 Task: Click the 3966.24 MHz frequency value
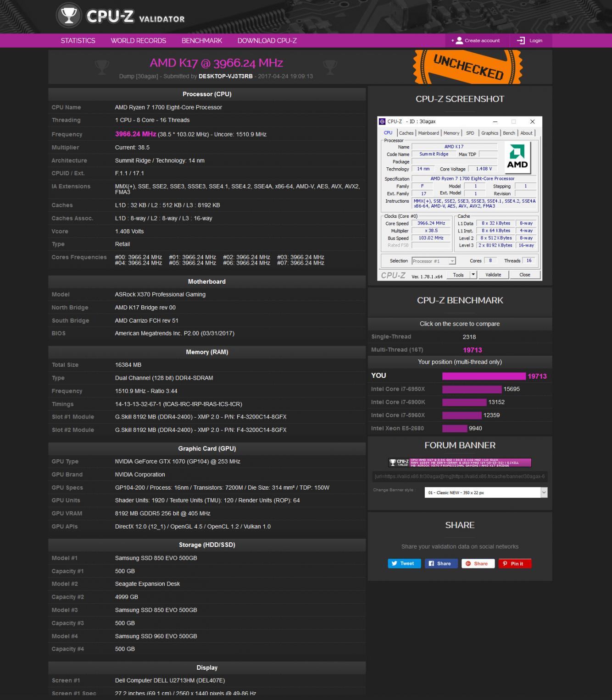[x=135, y=134]
